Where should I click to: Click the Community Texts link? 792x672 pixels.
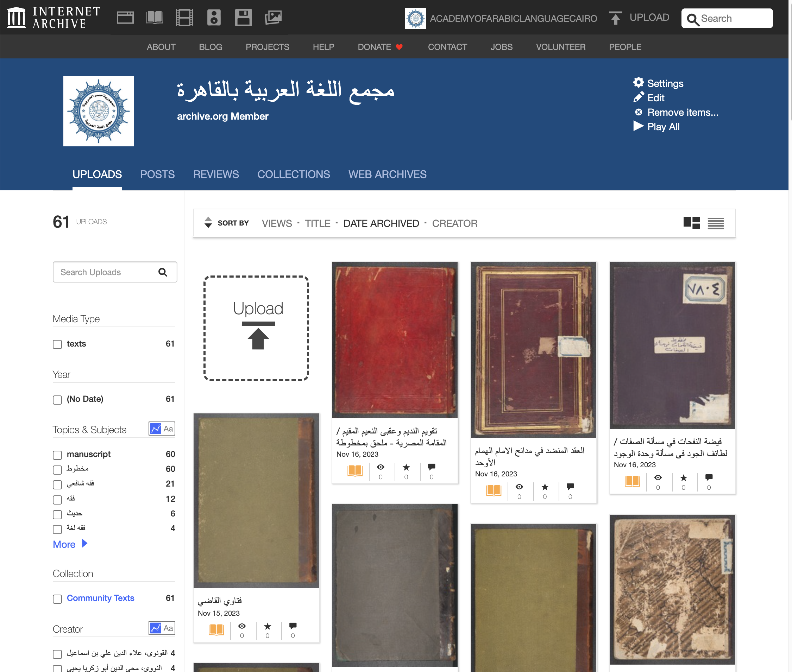101,598
